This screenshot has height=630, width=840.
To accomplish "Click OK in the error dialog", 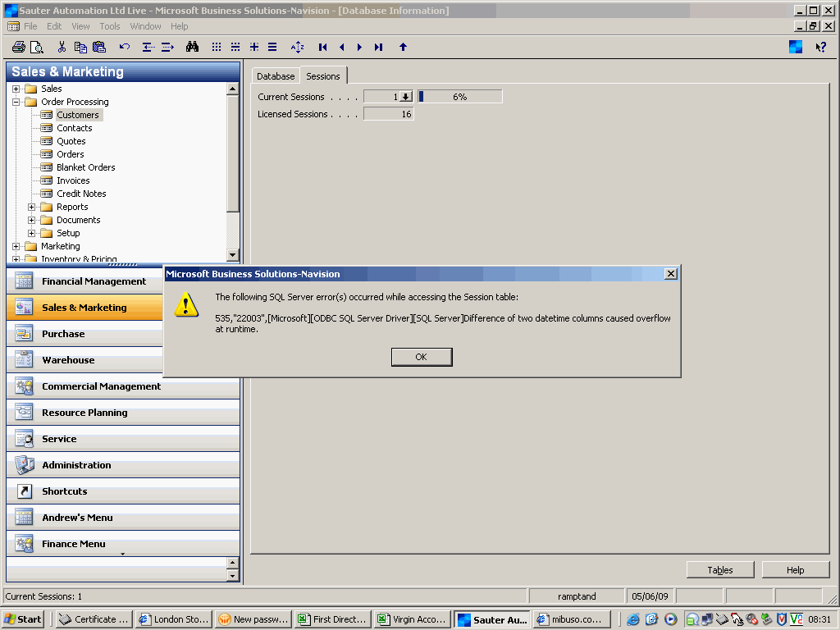I will click(x=422, y=357).
